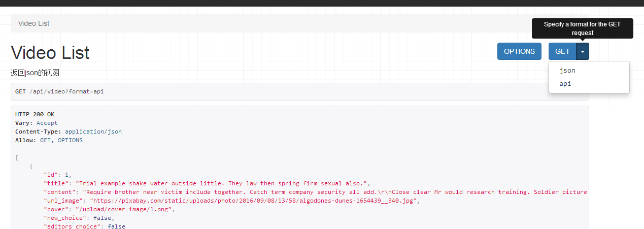The width and height of the screenshot is (644, 229).
Task: Click the blue GET button
Action: pos(562,51)
